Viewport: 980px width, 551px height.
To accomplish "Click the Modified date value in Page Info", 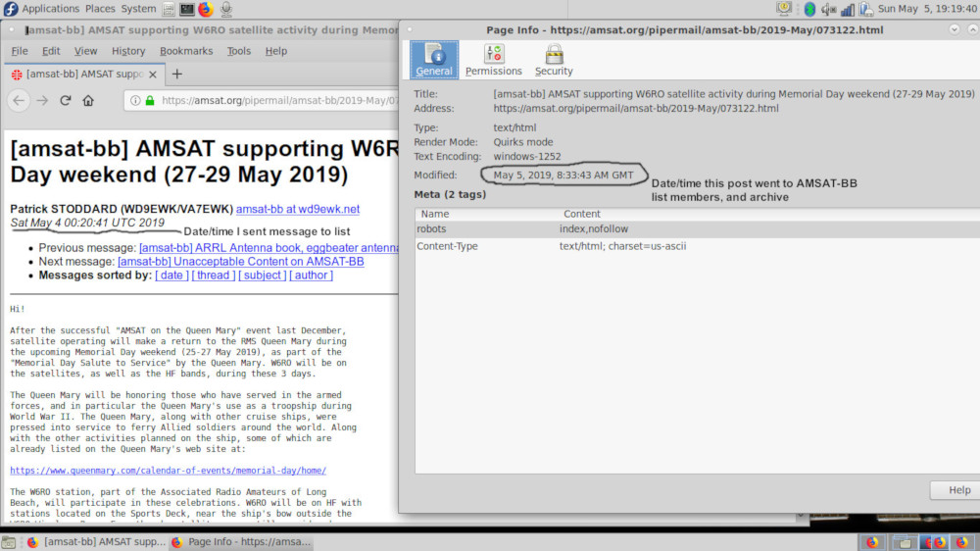I will (x=563, y=175).
